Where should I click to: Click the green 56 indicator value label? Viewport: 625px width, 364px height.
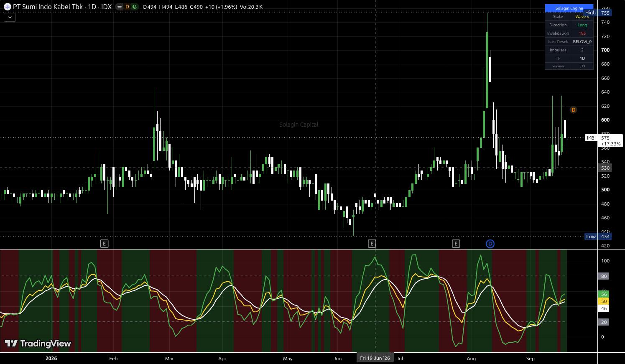604,294
